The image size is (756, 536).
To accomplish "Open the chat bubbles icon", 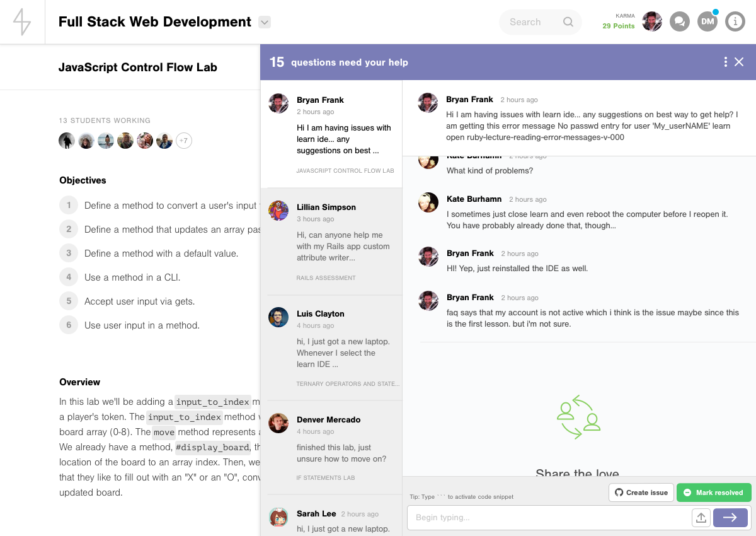I will coord(680,21).
